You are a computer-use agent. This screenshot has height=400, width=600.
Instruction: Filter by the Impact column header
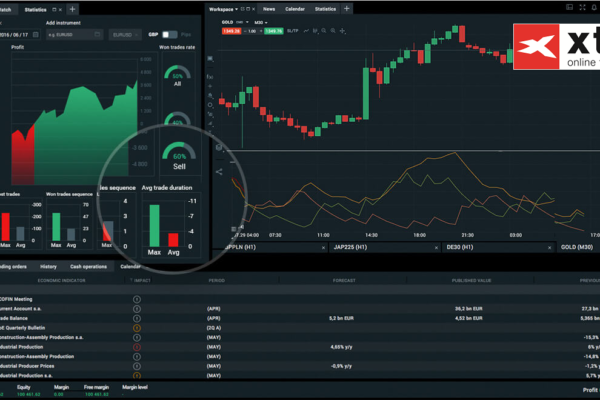pyautogui.click(x=140, y=281)
